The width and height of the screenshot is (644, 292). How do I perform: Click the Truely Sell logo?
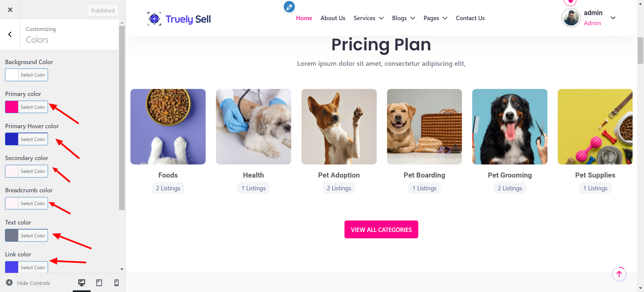(179, 19)
